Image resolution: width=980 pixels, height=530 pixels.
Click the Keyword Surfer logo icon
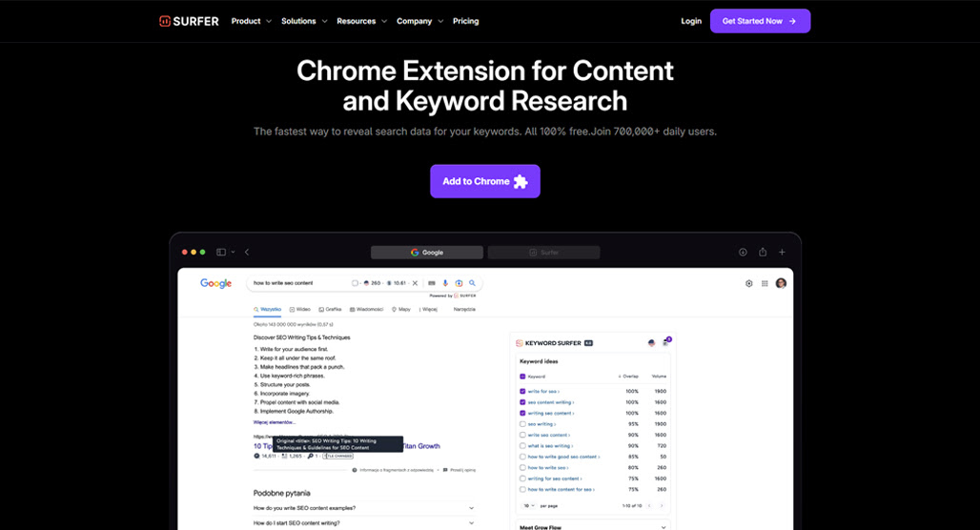(x=520, y=343)
